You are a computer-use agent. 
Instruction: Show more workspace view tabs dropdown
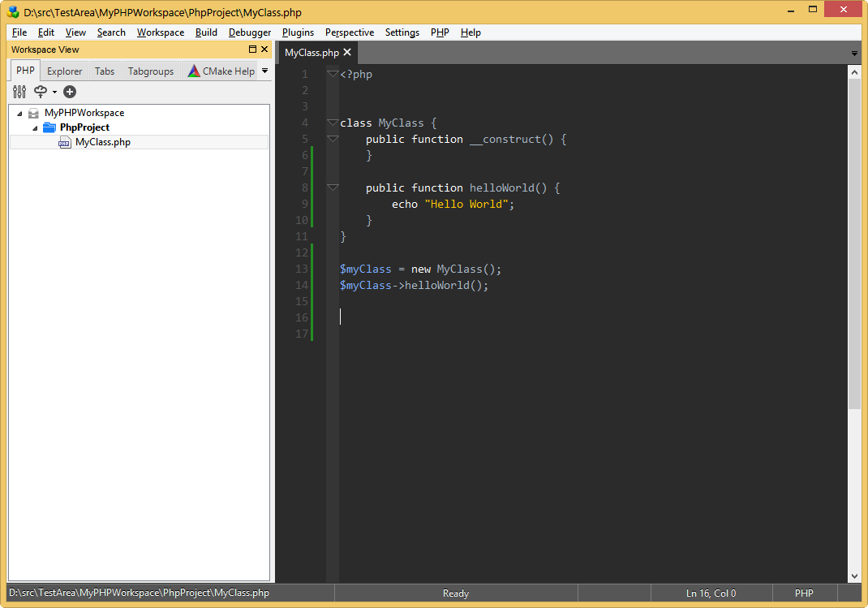pos(264,71)
